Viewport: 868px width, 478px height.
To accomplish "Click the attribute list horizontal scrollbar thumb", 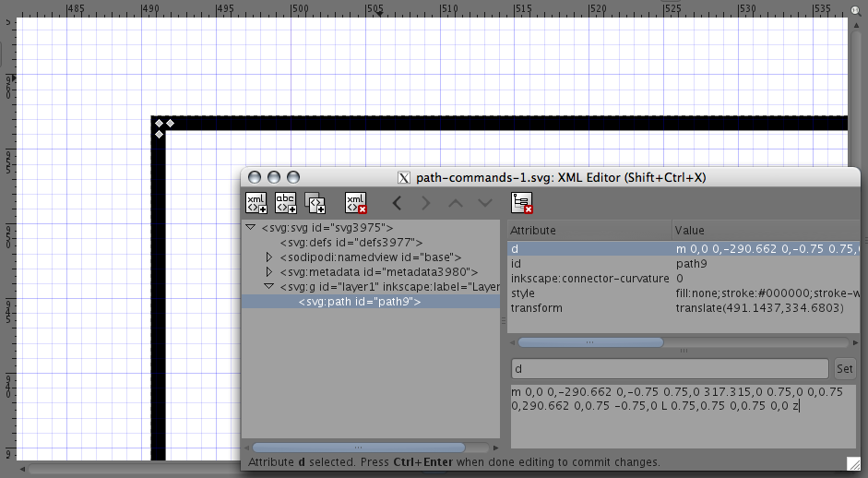I will click(x=590, y=342).
